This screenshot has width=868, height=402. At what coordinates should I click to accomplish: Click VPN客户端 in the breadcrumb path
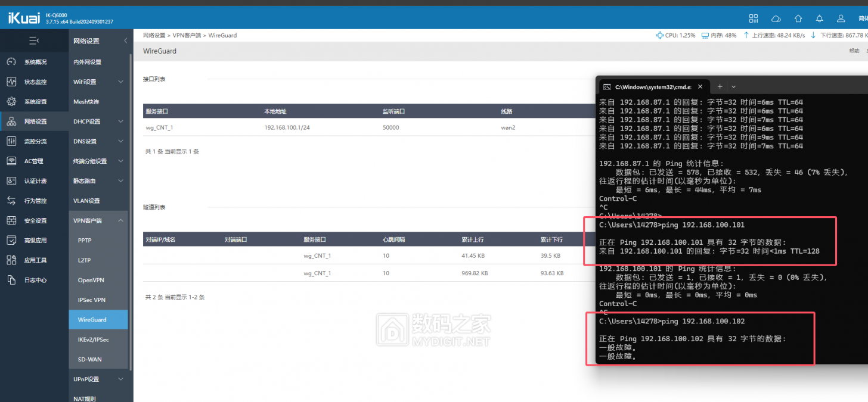(187, 36)
